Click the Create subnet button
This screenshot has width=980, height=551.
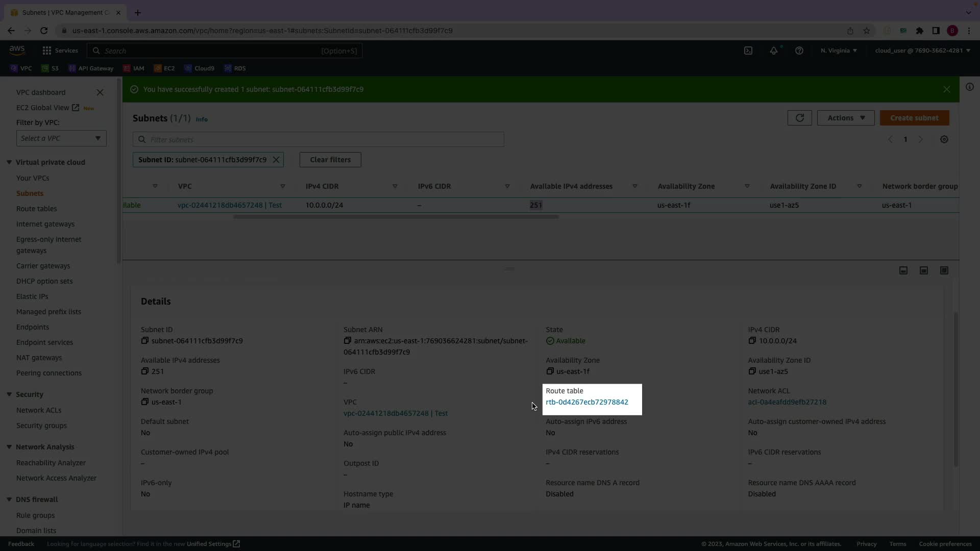tap(914, 118)
